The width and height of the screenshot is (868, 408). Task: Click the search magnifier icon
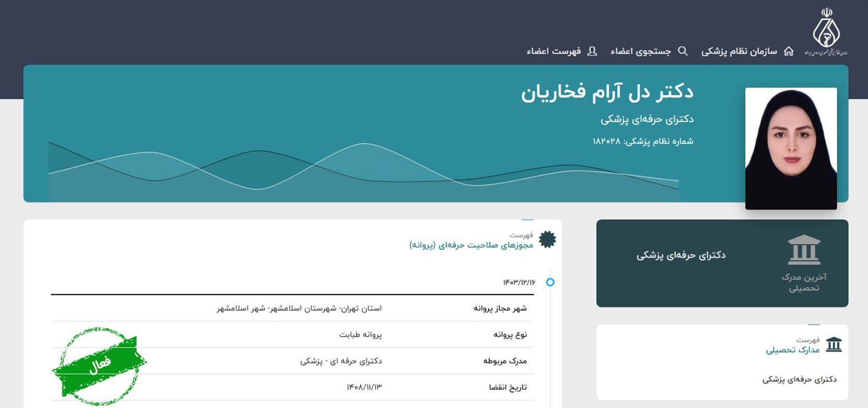click(x=683, y=51)
